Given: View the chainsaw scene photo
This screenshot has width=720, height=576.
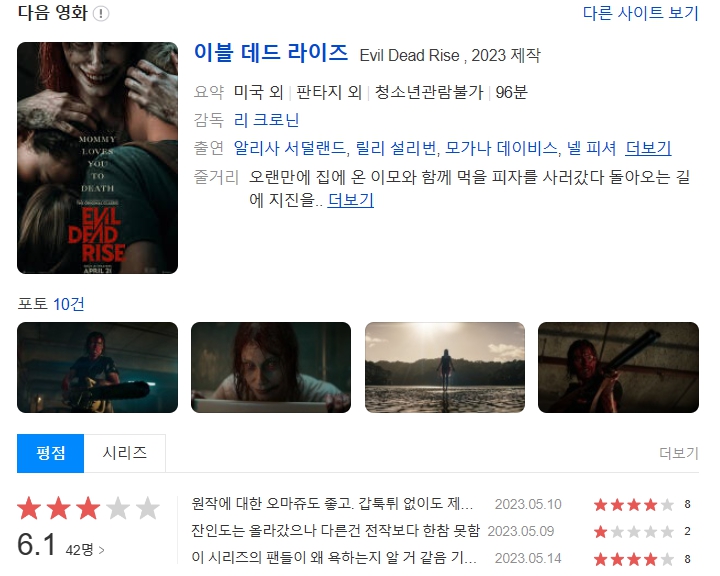Looking at the screenshot, I should coord(97,367).
